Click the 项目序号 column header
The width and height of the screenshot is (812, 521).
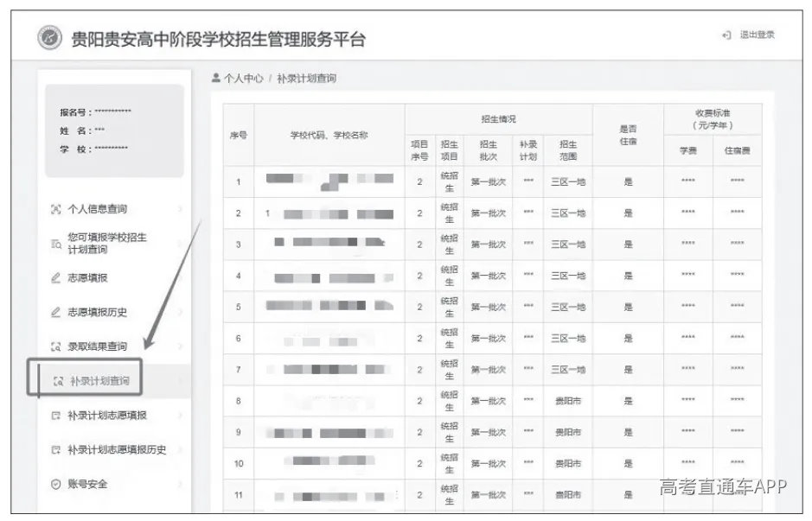pyautogui.click(x=419, y=150)
